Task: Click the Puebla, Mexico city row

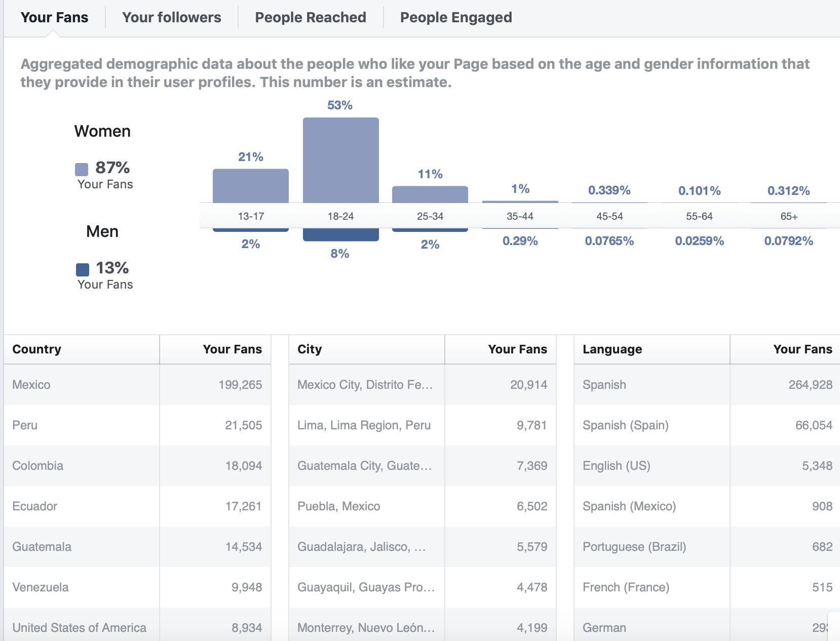Action: [x=423, y=506]
